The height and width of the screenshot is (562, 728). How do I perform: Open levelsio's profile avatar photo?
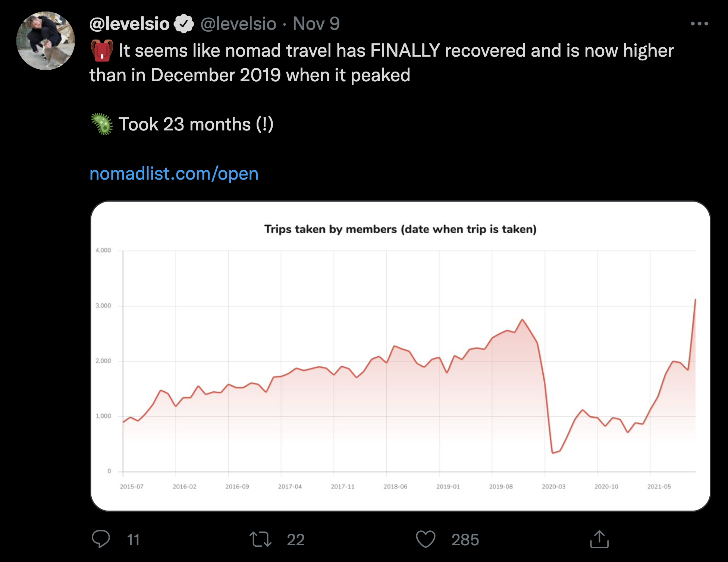coord(45,41)
